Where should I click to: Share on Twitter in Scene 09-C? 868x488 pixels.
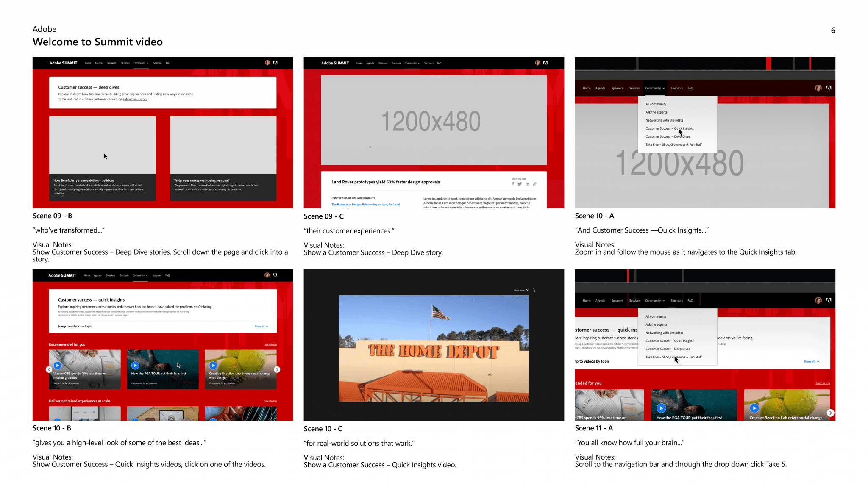[520, 184]
